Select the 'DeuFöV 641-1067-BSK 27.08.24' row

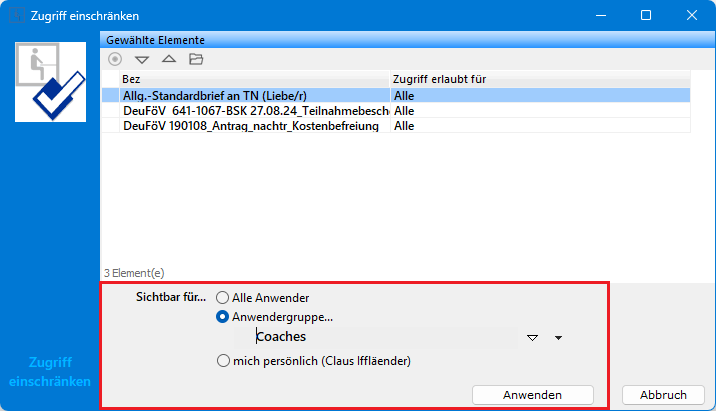click(250, 111)
